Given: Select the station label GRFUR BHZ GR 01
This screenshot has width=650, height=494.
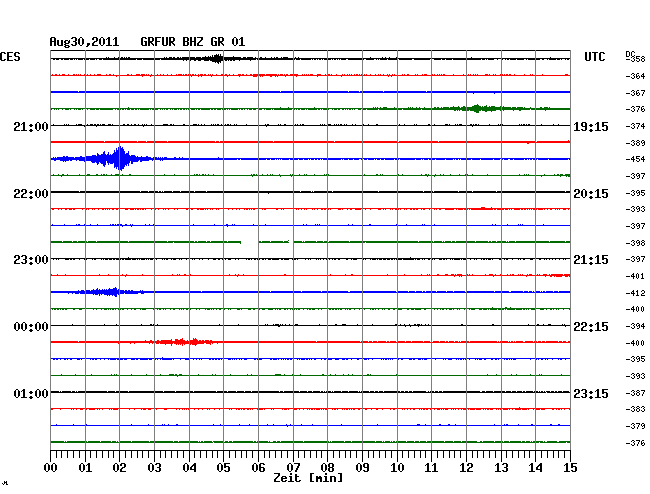Looking at the screenshot, I should tap(193, 42).
